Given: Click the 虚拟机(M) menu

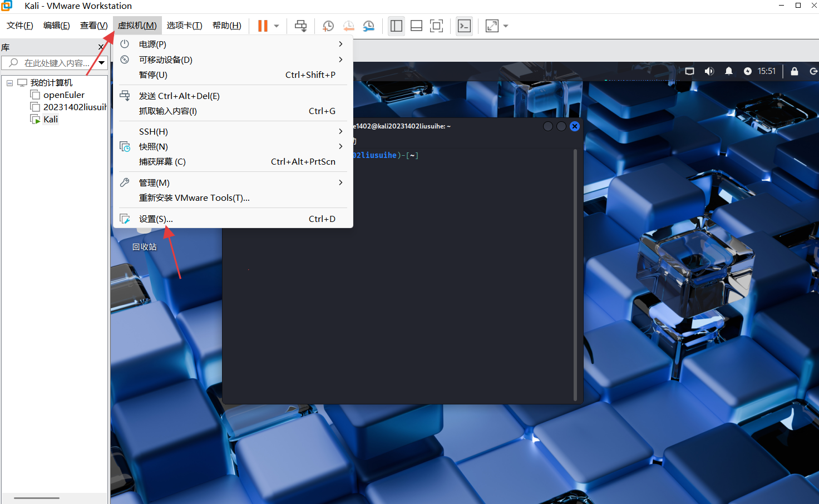Looking at the screenshot, I should (x=137, y=26).
